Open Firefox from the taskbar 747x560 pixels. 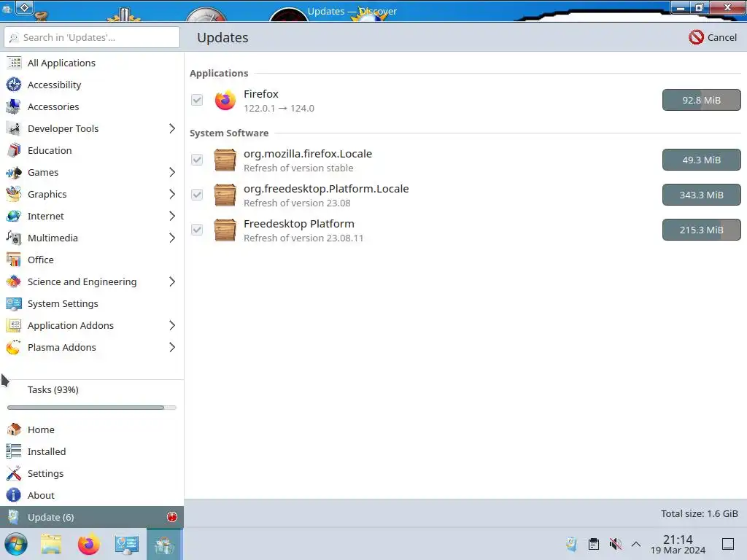(x=88, y=545)
